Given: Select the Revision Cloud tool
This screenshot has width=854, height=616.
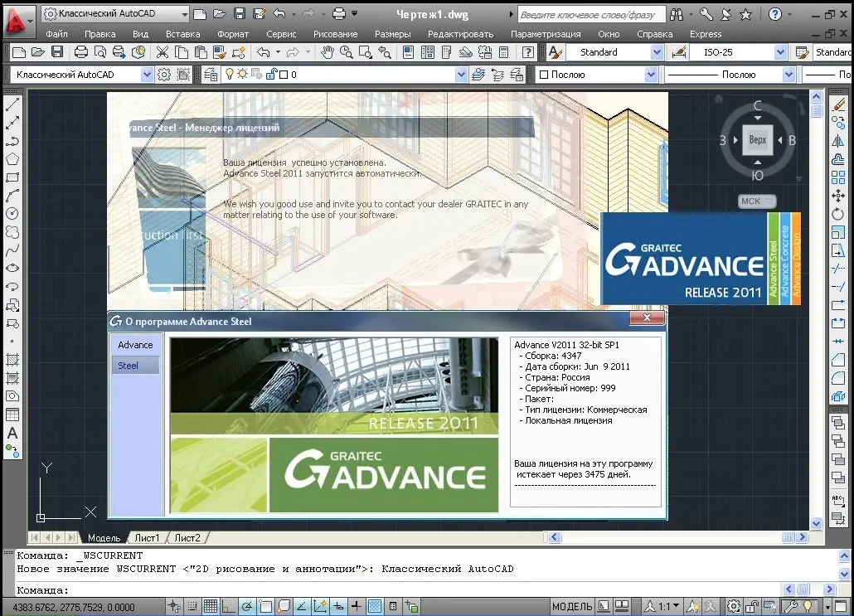Looking at the screenshot, I should (12, 232).
